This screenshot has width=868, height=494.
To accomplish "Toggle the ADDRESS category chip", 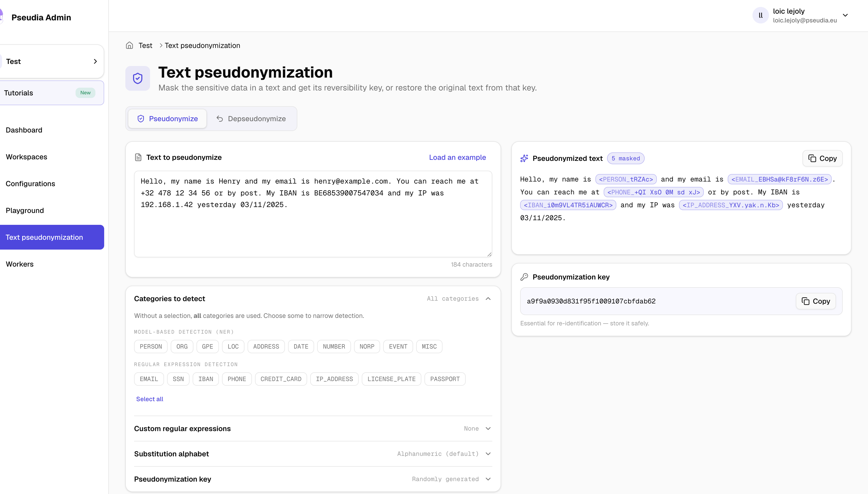I will [266, 347].
